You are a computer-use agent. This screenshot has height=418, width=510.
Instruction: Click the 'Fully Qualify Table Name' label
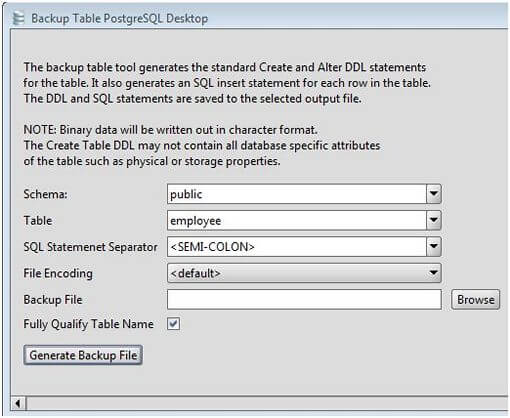click(88, 324)
